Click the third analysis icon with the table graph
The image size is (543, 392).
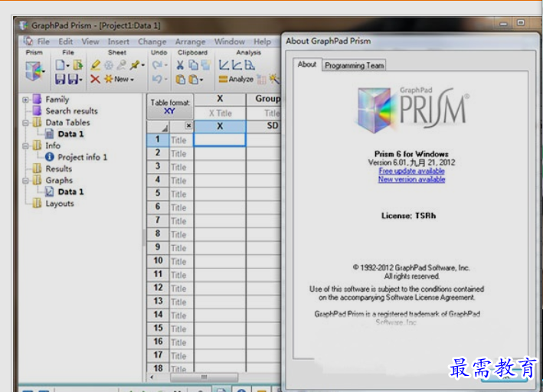250,65
